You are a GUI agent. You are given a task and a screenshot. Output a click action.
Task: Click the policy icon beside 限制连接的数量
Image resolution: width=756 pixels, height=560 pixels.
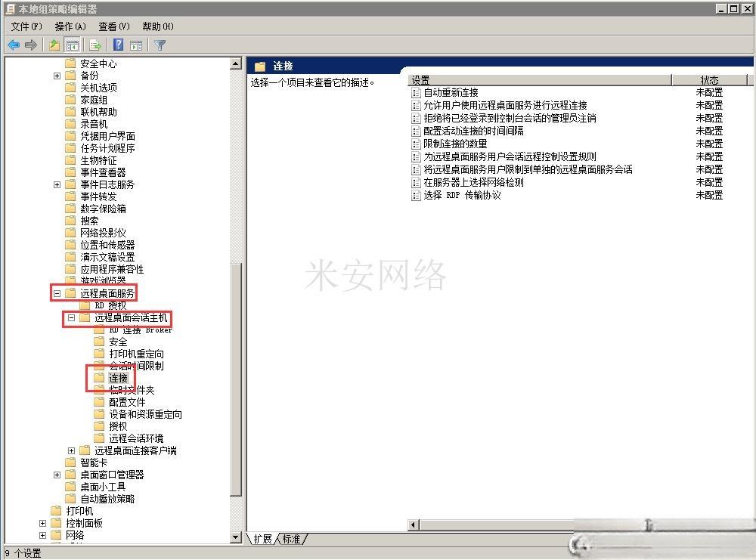coord(416,144)
